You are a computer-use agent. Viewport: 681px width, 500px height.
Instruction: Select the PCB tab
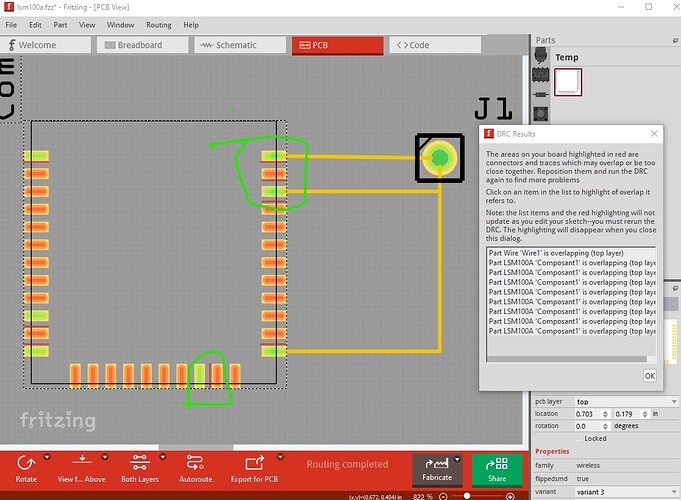(337, 46)
